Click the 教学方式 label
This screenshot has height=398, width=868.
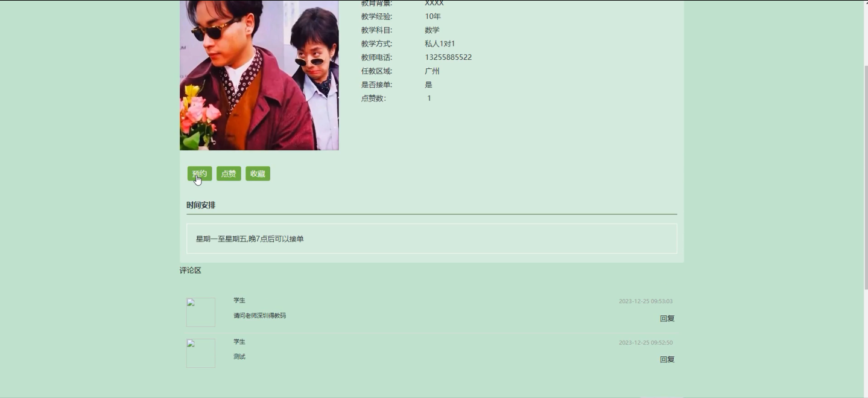point(376,43)
